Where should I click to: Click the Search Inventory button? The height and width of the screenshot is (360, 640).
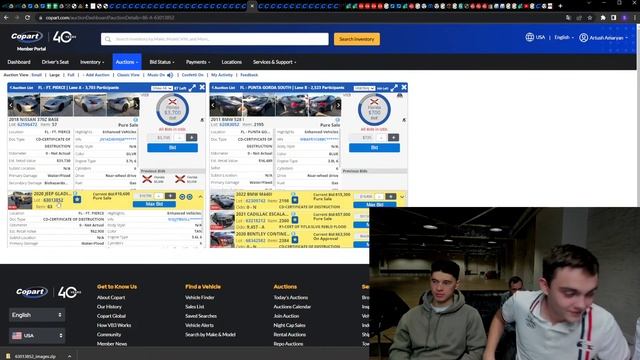coord(357,39)
